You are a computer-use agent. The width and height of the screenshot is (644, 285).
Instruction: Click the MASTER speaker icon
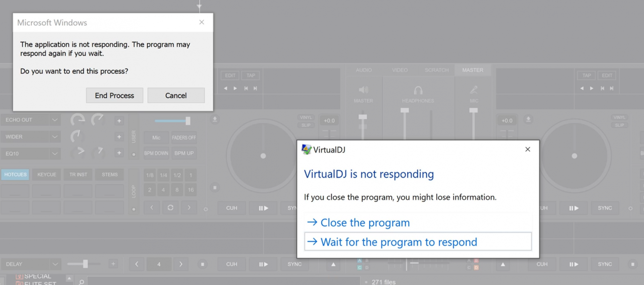(x=363, y=90)
